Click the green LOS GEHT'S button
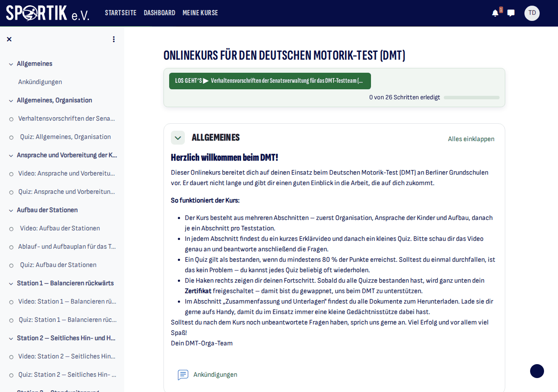This screenshot has height=392, width=558. [270, 81]
